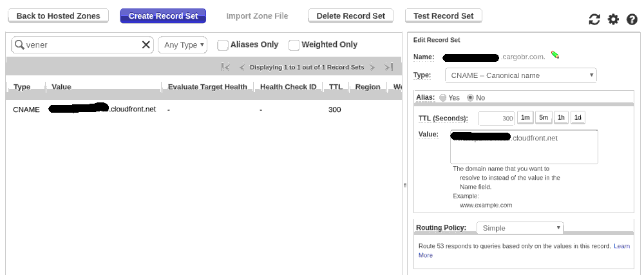Open the Any Type filter dropdown
644x275 pixels.
point(182,45)
